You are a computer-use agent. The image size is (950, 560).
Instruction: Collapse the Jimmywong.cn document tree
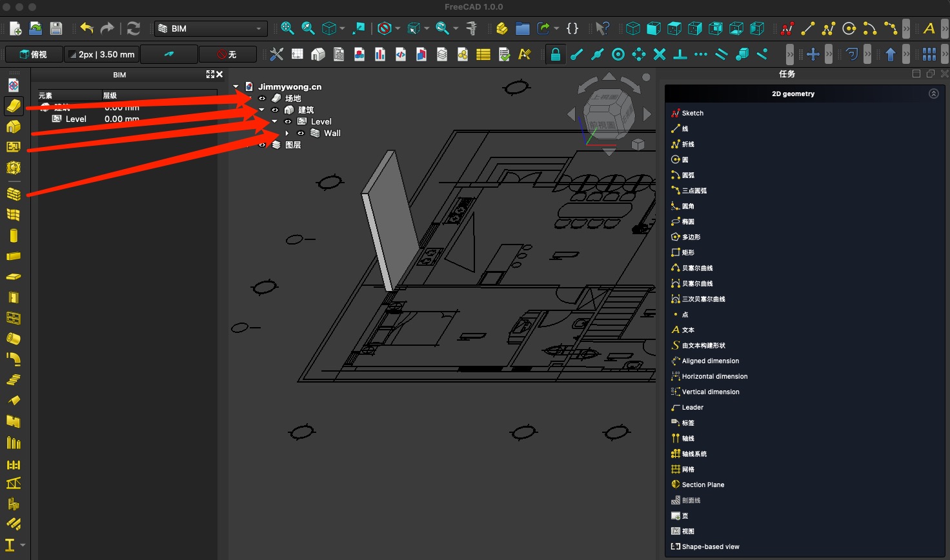coord(236,86)
